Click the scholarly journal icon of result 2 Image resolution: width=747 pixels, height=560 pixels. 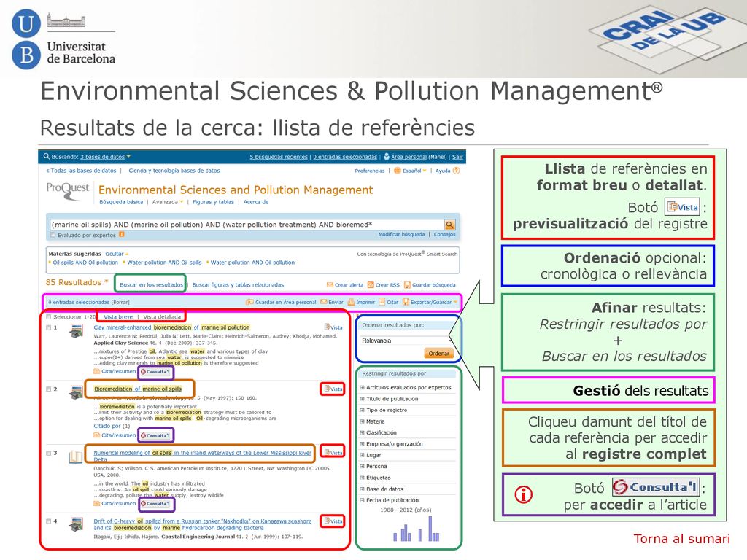pyautogui.click(x=76, y=392)
